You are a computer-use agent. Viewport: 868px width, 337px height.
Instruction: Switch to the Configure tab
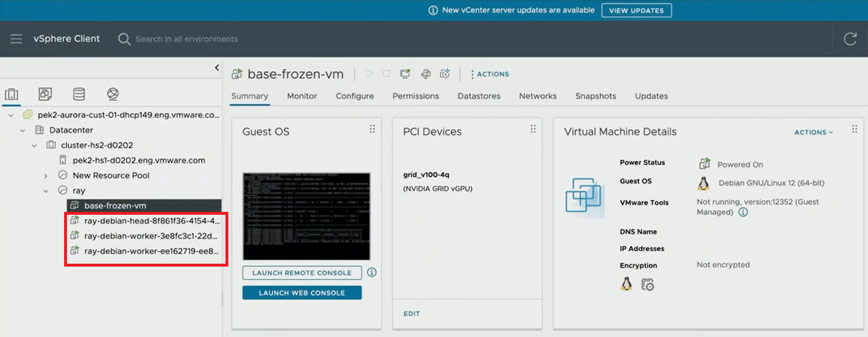click(355, 96)
